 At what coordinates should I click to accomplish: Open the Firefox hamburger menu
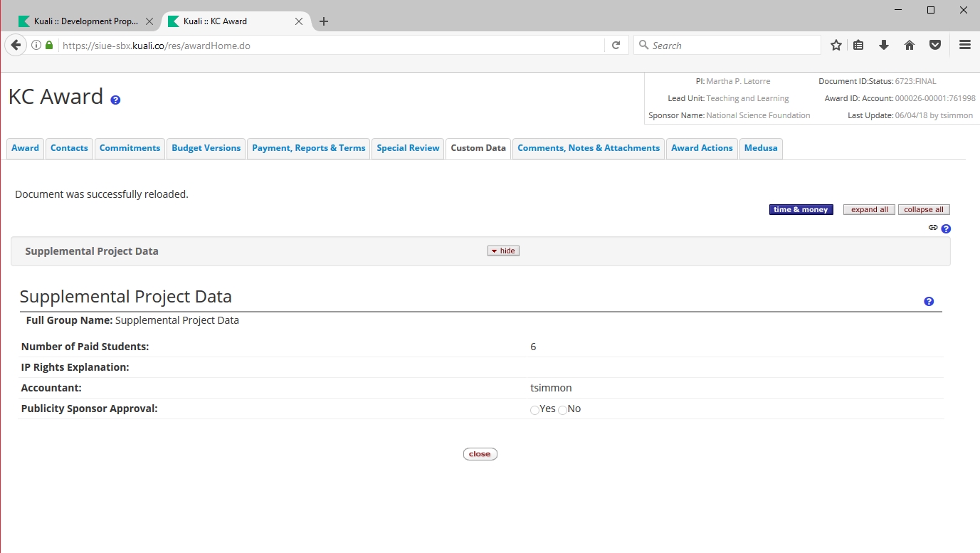(965, 46)
